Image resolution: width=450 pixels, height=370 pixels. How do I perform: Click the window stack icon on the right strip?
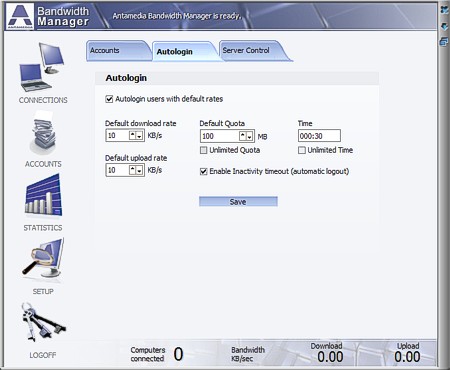pyautogui.click(x=444, y=42)
